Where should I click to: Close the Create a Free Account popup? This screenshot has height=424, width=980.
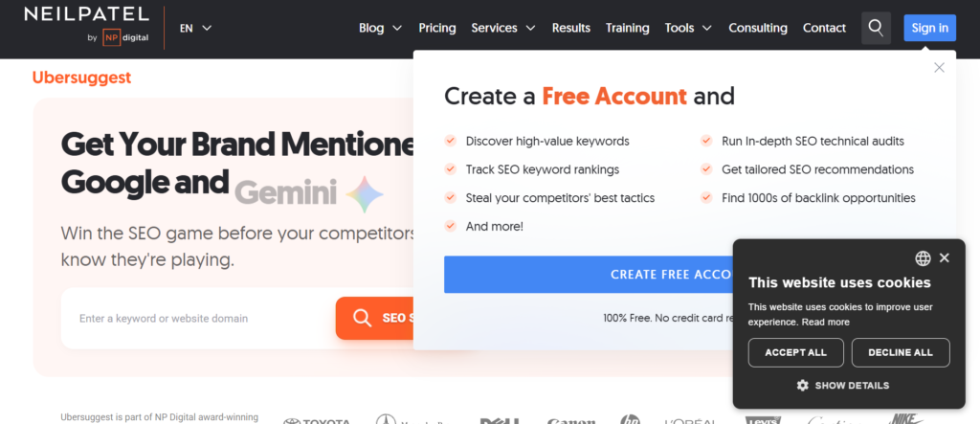click(x=939, y=67)
